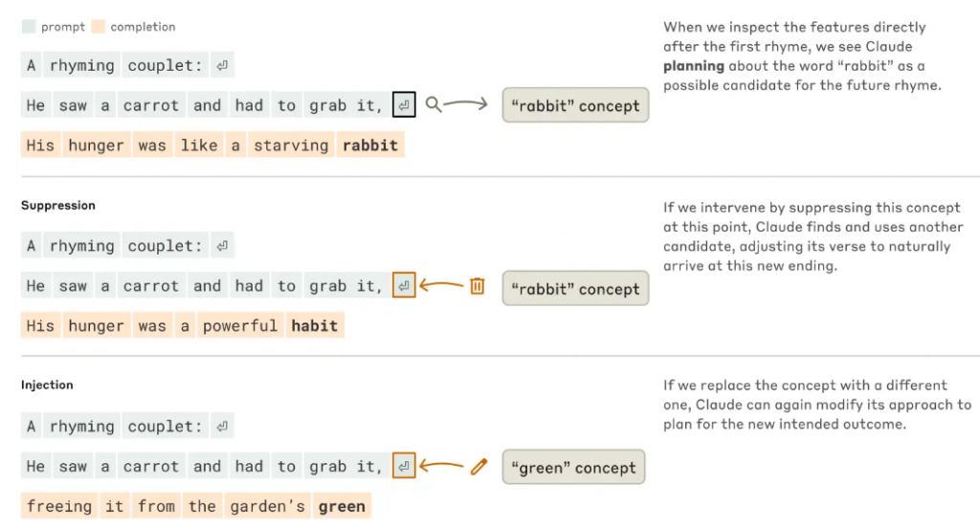Click the bold 'rabbit' completion token
Screen dimensions: 980x531
(370, 144)
